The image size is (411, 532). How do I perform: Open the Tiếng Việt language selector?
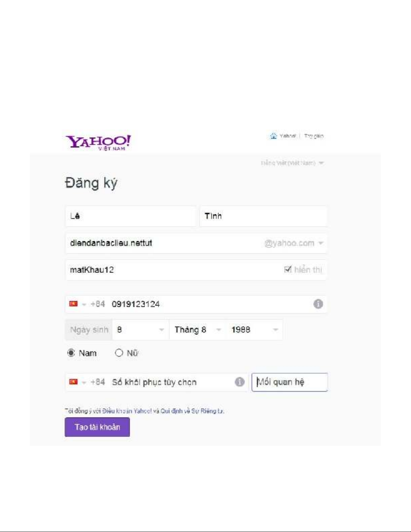292,163
